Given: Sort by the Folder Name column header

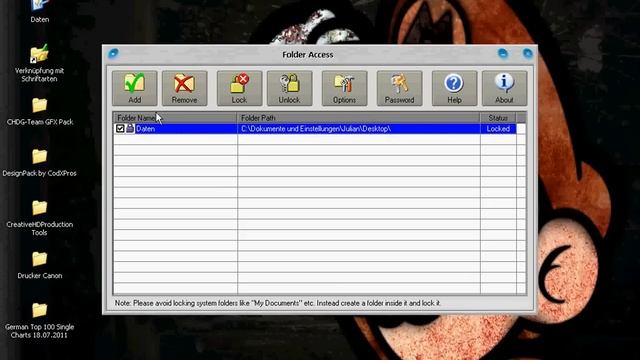Looking at the screenshot, I should (x=175, y=118).
